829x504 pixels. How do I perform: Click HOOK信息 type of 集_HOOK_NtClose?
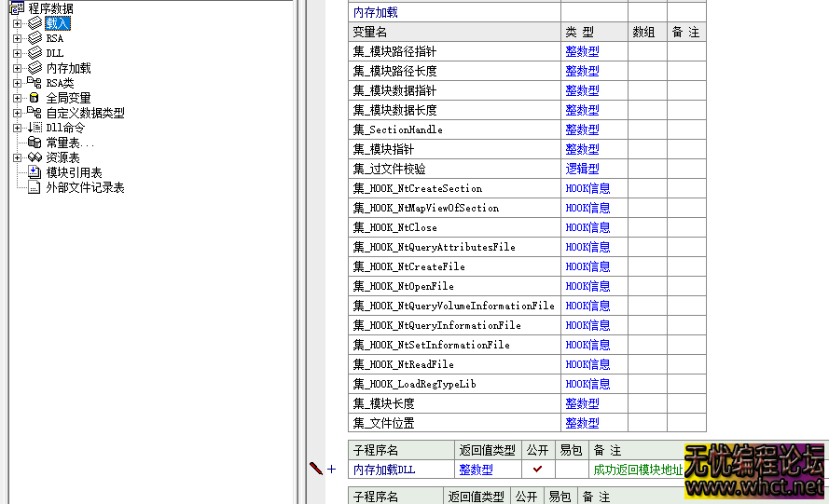(x=587, y=227)
